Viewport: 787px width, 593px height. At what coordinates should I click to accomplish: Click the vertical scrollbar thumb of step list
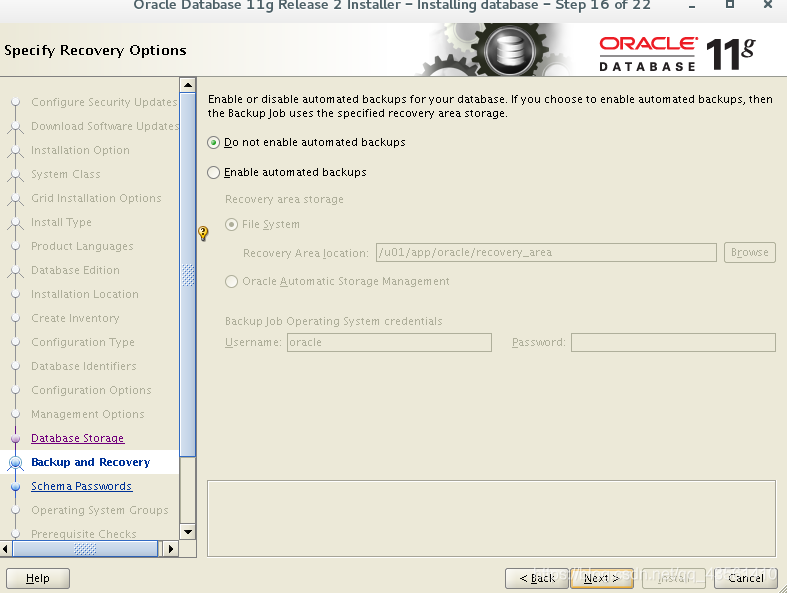coord(188,275)
